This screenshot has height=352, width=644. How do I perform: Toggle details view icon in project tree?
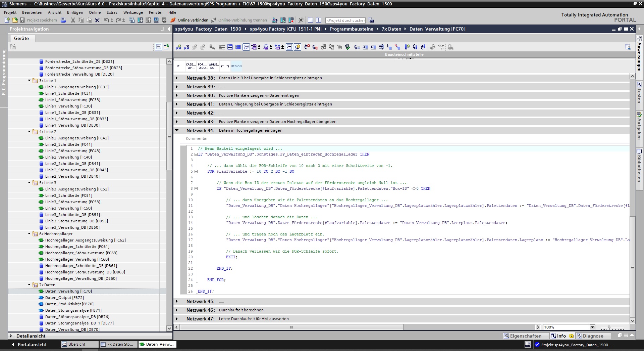[159, 47]
